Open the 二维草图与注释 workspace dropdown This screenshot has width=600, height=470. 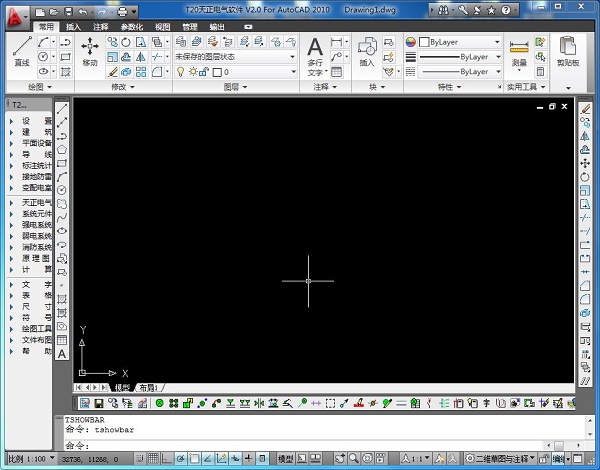(x=500, y=458)
